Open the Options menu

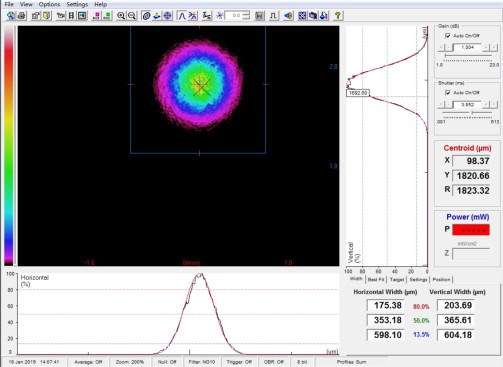click(x=49, y=4)
